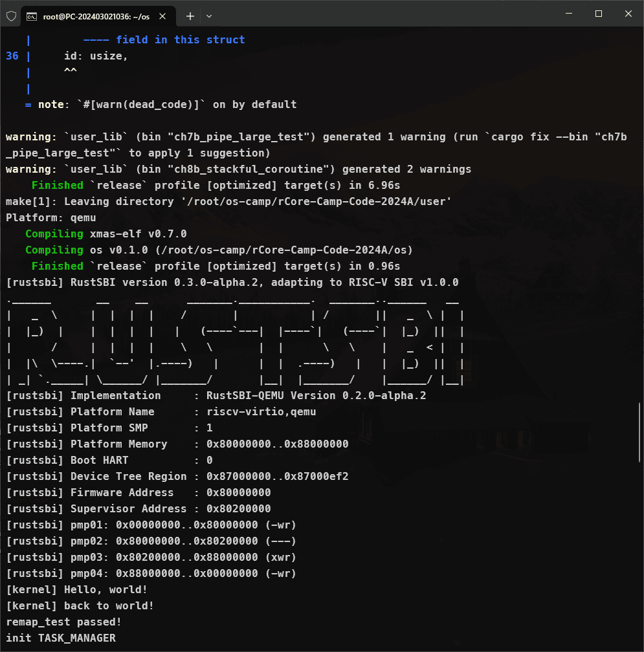Image resolution: width=644 pixels, height=652 pixels.
Task: Click the RustSBI ASCII art banner
Action: pyautogui.click(x=234, y=340)
